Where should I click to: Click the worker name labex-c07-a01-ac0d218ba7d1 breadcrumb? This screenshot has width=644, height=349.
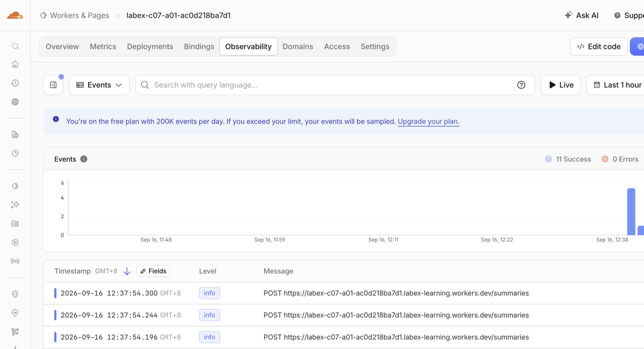pyautogui.click(x=179, y=15)
